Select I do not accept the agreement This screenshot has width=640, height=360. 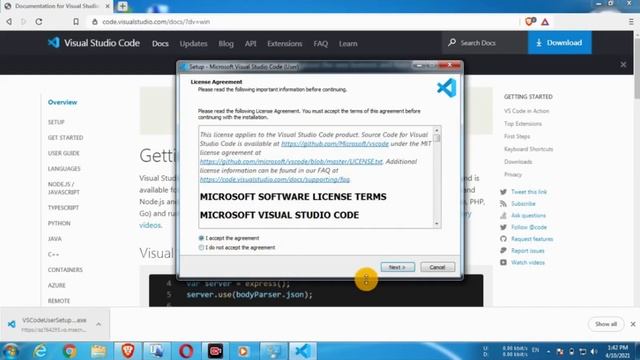(x=201, y=247)
